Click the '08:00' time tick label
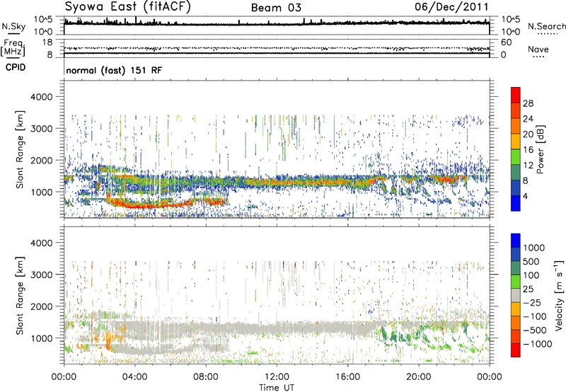The image size is (566, 392). [206, 377]
